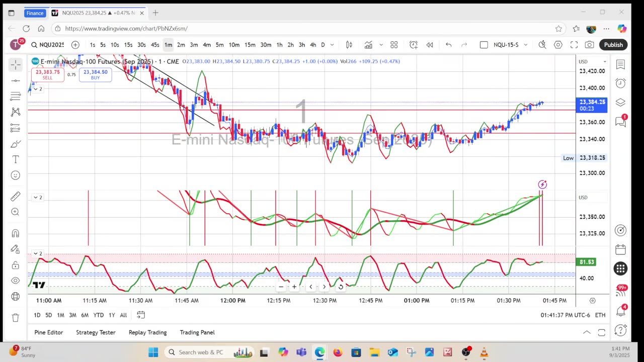Open the Replay Trading tab
Screen dimensions: 644x362
pos(147,332)
